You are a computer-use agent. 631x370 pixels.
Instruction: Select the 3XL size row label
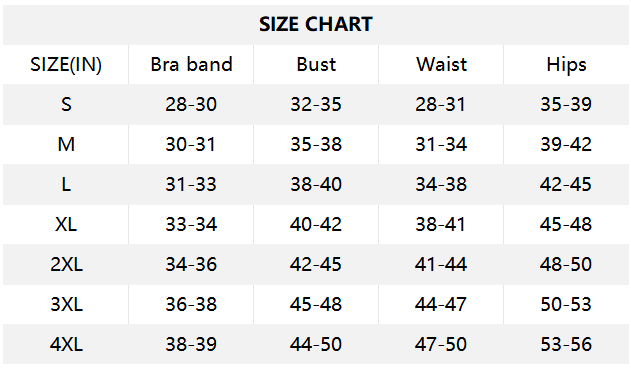tap(66, 304)
